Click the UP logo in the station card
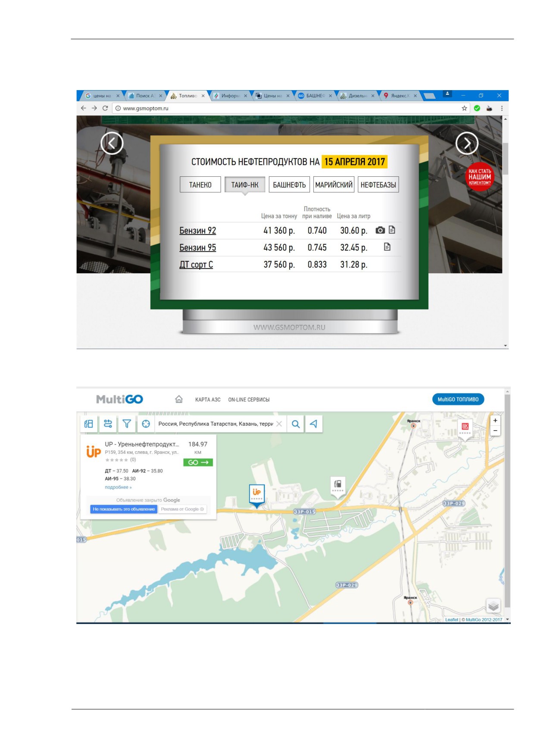534x756 pixels. 94,451
